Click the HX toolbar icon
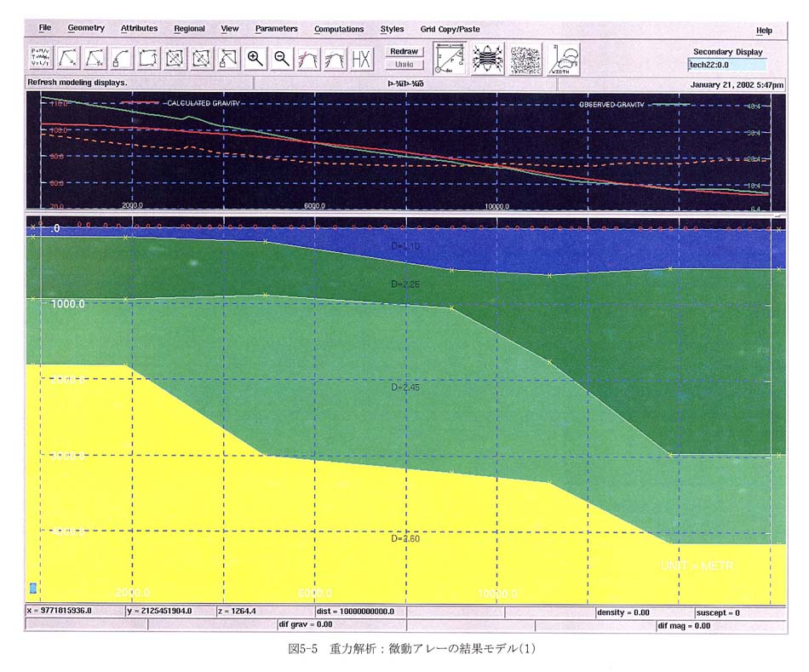The width and height of the screenshot is (809, 672). click(362, 58)
